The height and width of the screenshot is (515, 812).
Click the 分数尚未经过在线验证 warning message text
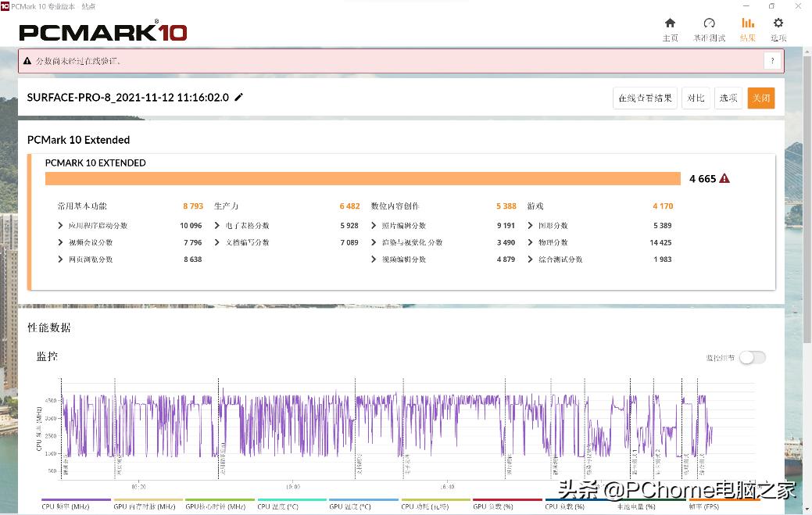78,61
